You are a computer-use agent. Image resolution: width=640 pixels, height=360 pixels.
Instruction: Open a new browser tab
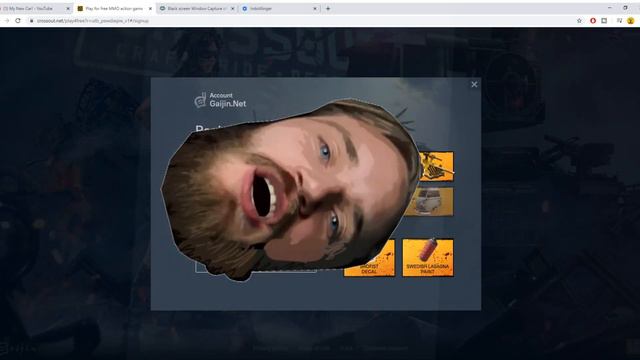(x=328, y=9)
